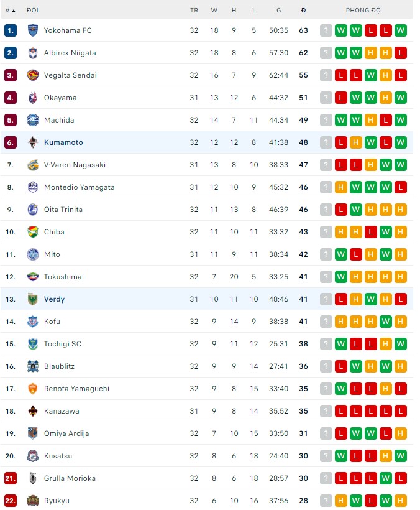The width and height of the screenshot is (420, 510).
Task: Sort standings by the Đ points header
Action: click(303, 11)
